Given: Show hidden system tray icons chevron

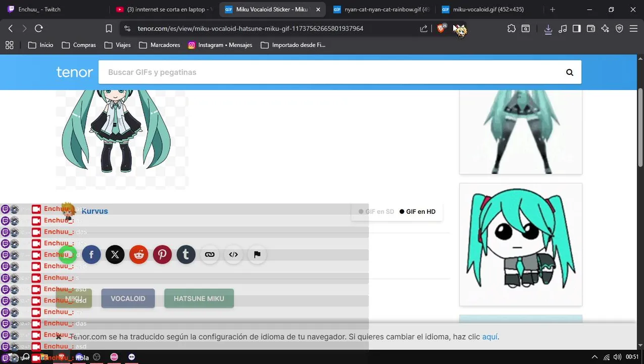Looking at the screenshot, I should [x=595, y=357].
